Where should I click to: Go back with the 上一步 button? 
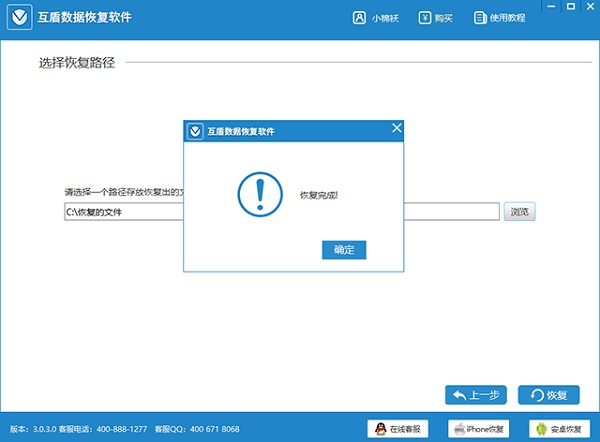click(477, 395)
